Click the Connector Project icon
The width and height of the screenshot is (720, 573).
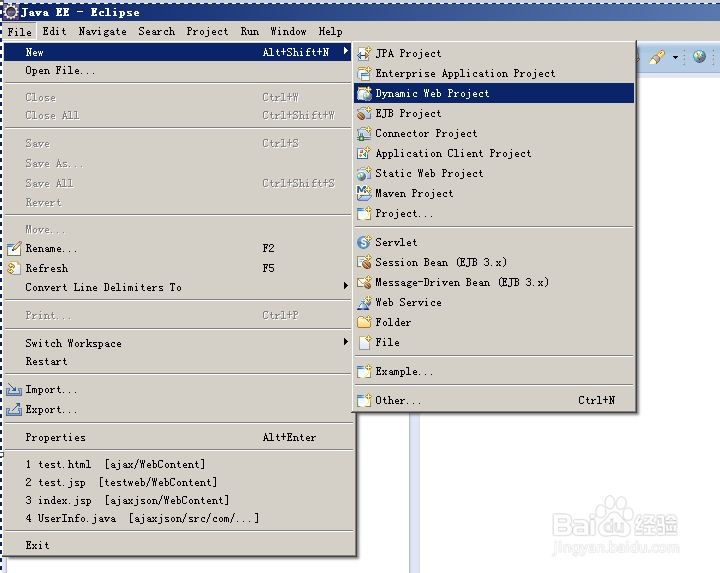tap(364, 134)
